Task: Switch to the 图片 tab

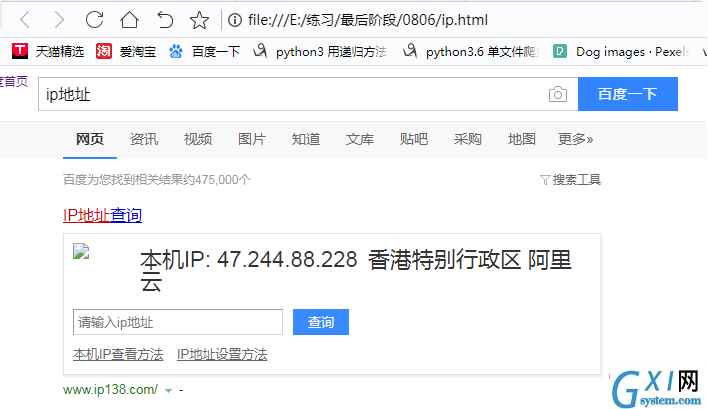Action: (252, 139)
